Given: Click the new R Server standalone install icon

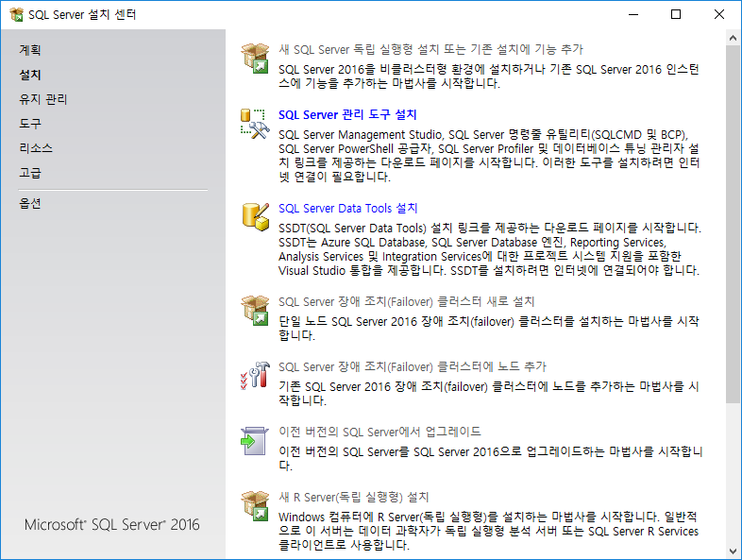Looking at the screenshot, I should tap(256, 505).
